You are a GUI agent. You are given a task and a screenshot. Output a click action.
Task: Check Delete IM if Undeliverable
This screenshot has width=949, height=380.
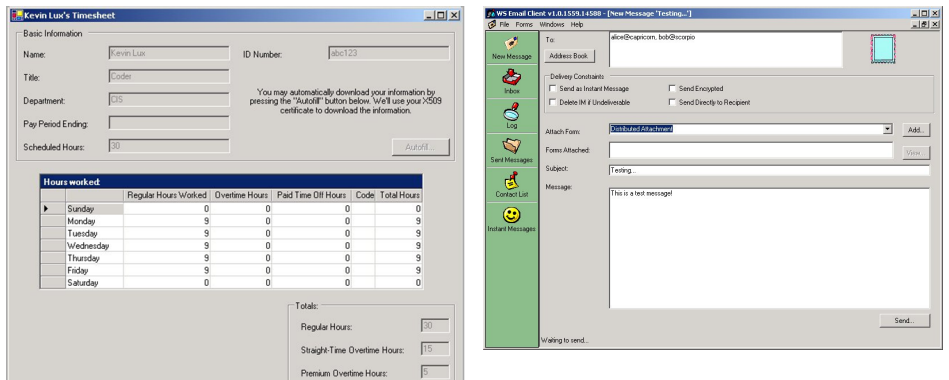click(552, 102)
